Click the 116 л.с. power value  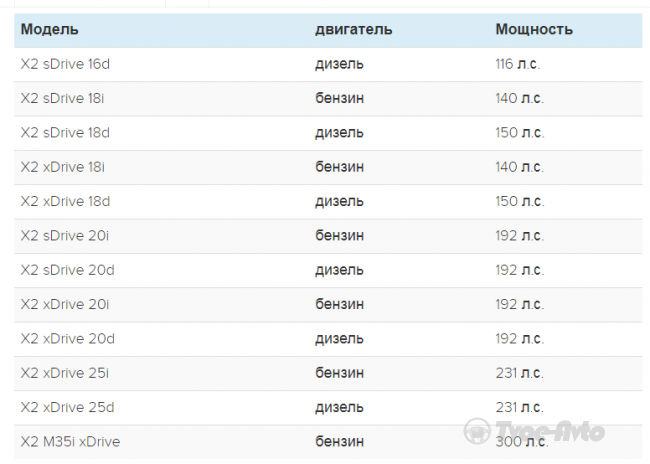pos(518,64)
